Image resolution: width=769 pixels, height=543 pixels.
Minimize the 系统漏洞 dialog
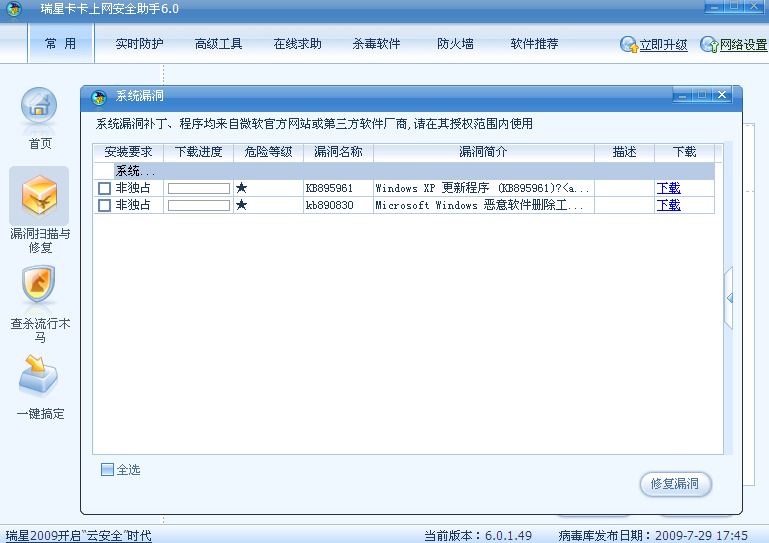pos(682,95)
